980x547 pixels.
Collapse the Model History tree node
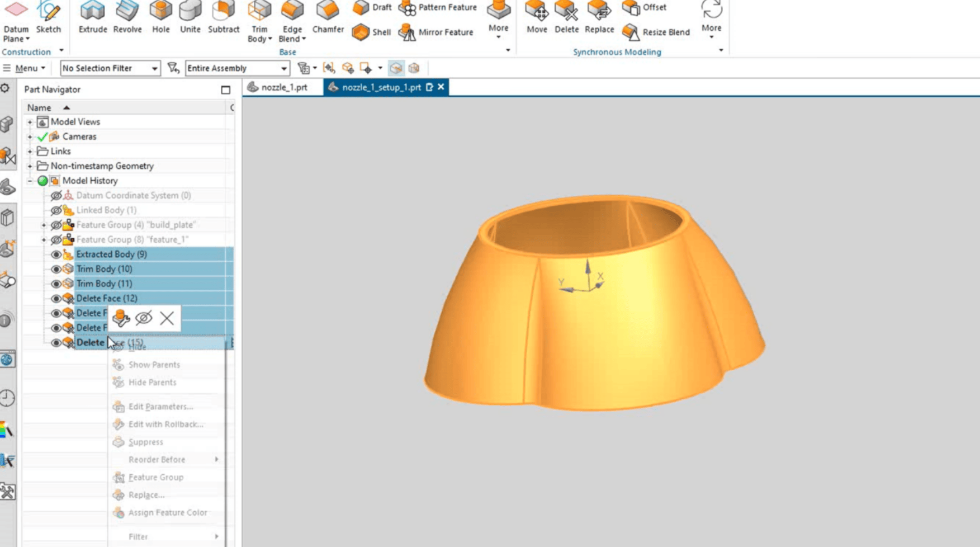coord(30,181)
